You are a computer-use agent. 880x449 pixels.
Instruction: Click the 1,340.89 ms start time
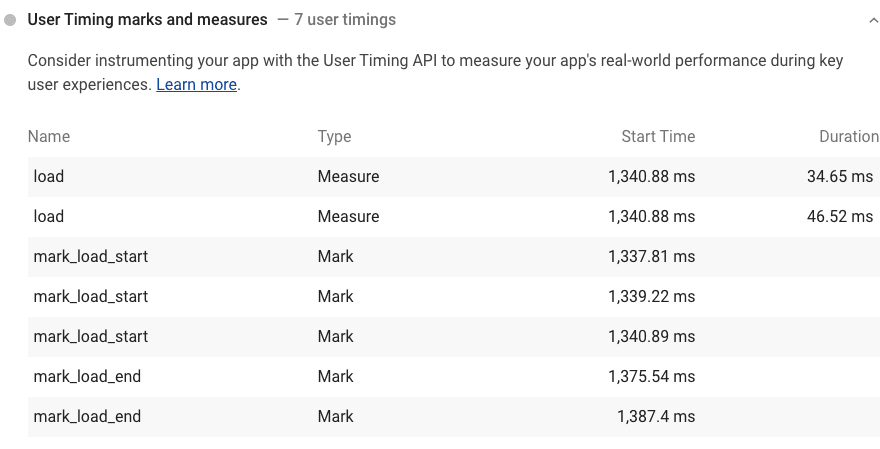(651, 337)
